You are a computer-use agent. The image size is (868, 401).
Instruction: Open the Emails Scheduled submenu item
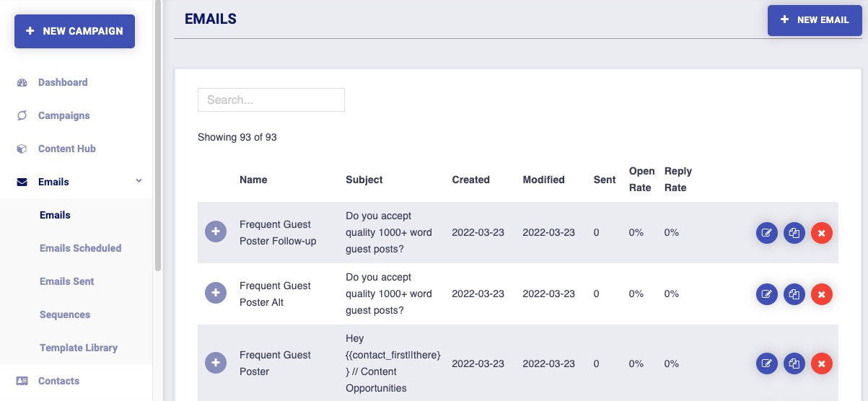[80, 248]
